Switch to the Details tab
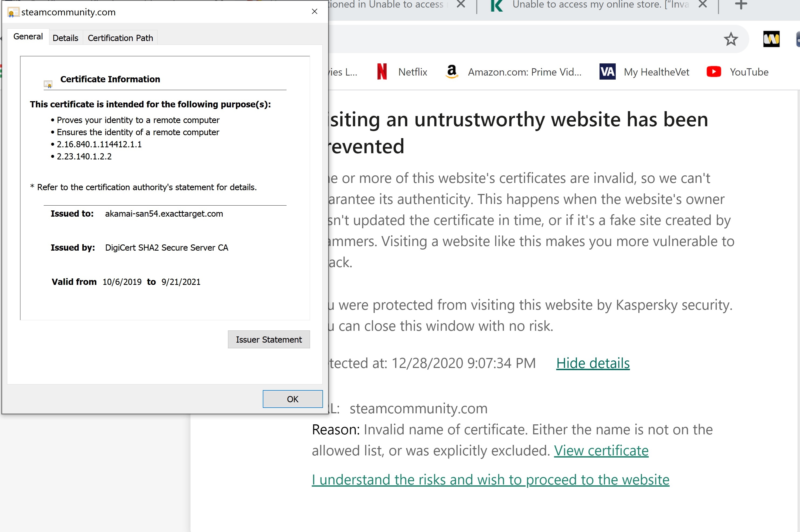Screen dimensions: 800x532 [x=65, y=38]
